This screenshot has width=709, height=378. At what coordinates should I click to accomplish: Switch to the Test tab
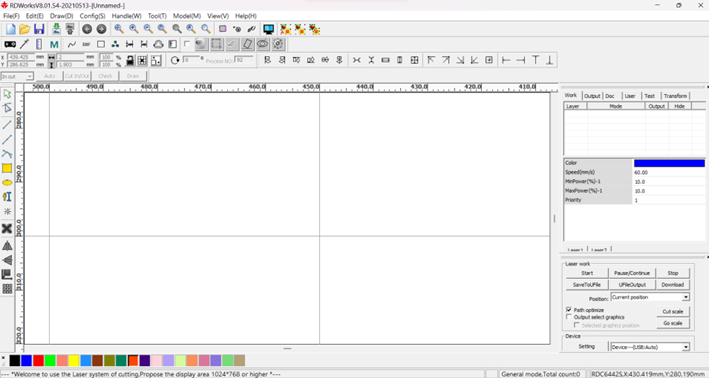[649, 96]
